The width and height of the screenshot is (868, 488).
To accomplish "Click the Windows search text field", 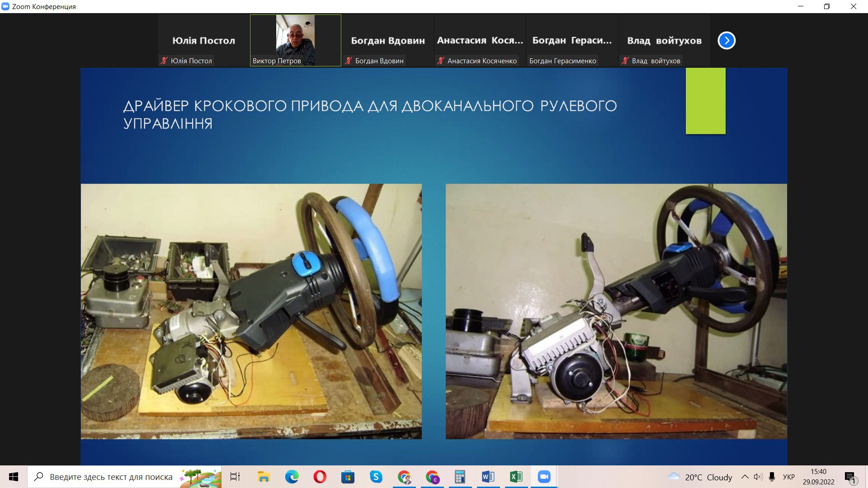I will (111, 477).
